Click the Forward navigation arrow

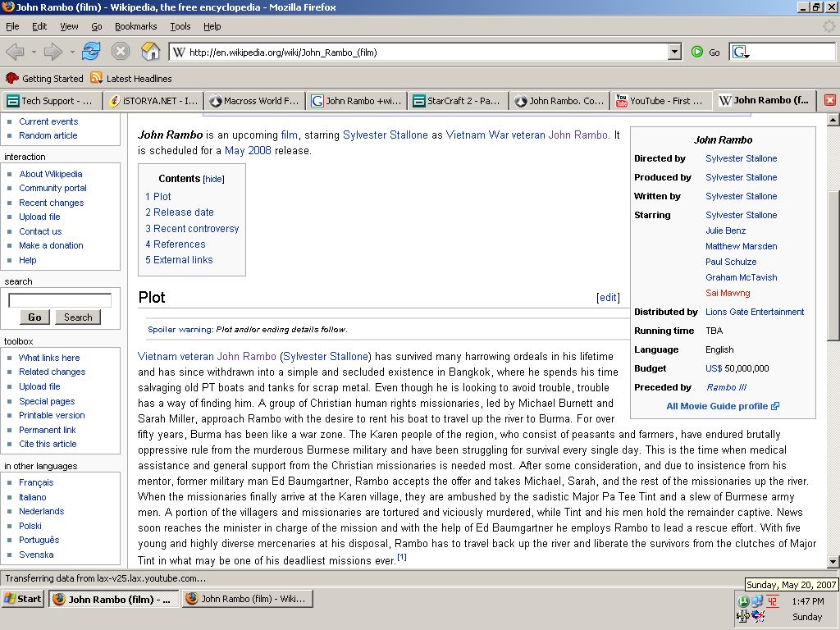[52, 52]
